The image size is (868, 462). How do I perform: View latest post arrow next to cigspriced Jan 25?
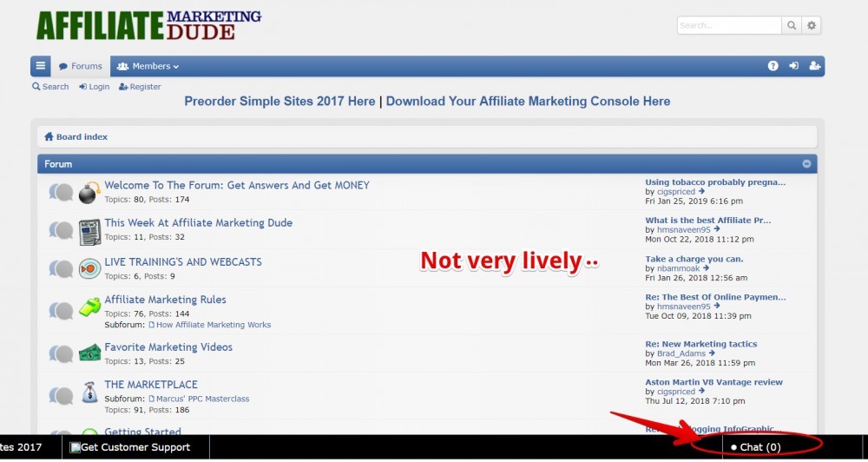click(x=701, y=192)
